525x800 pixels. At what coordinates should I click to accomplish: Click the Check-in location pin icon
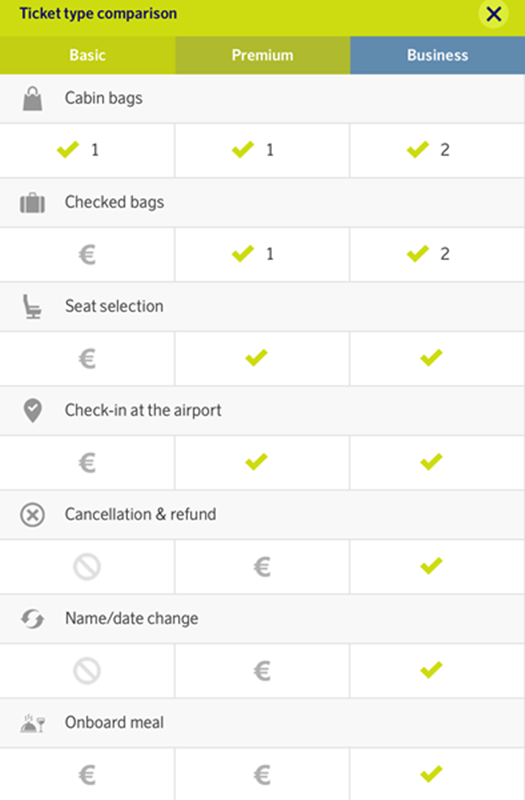[33, 411]
